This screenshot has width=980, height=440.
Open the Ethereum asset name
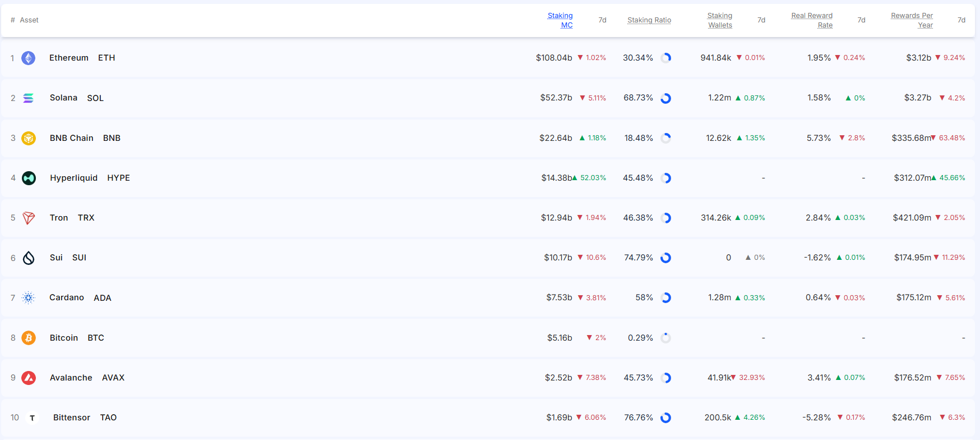pos(69,58)
